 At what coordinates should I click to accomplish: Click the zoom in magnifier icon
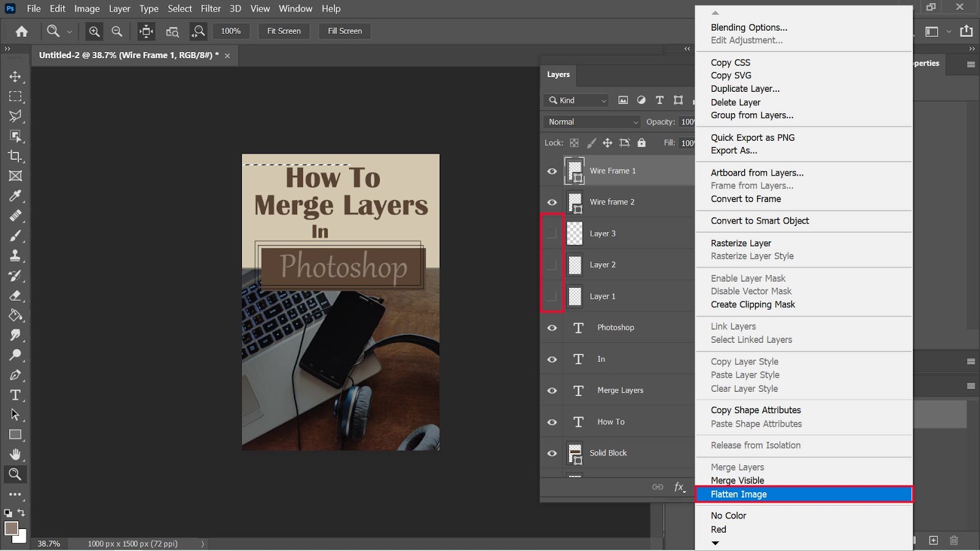click(94, 31)
